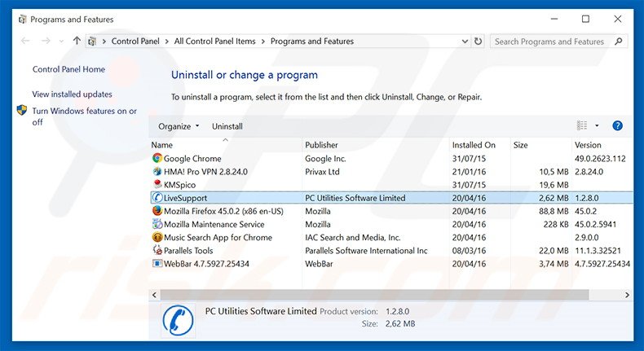Click in Search Programs and Features field
Image resolution: width=644 pixels, height=351 pixels.
[x=549, y=42]
